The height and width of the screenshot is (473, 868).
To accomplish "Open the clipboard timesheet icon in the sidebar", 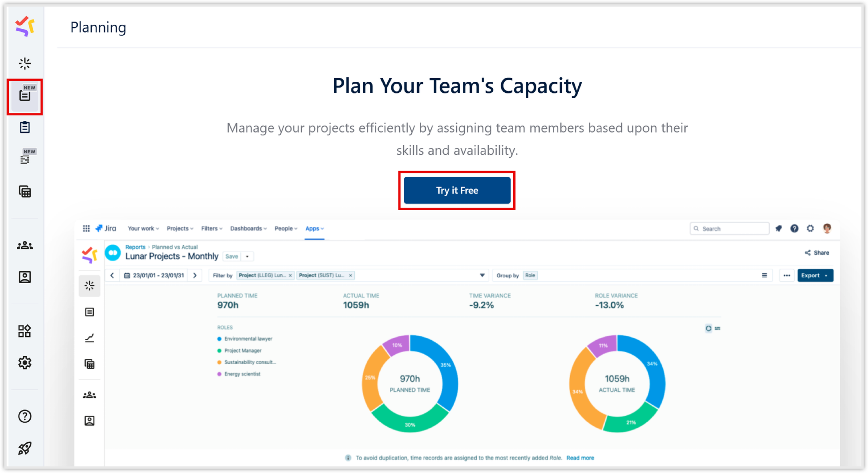I will (25, 127).
